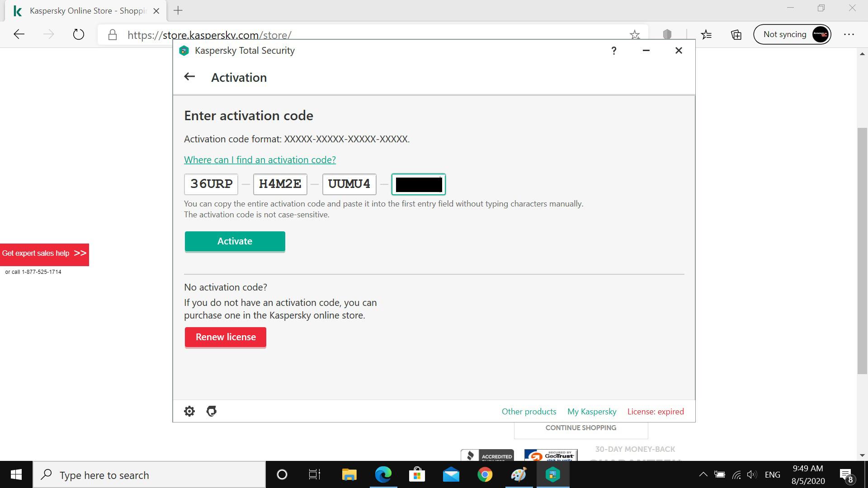Open Edge settings and more menu
The image size is (868, 488).
click(849, 34)
